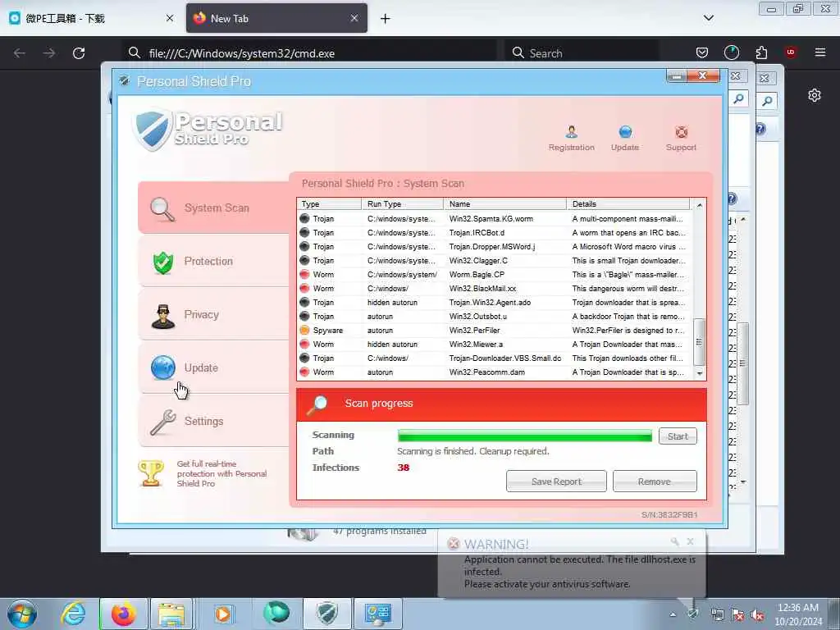This screenshot has height=630, width=840.
Task: Switch to Firefox in the taskbar
Action: click(x=123, y=614)
